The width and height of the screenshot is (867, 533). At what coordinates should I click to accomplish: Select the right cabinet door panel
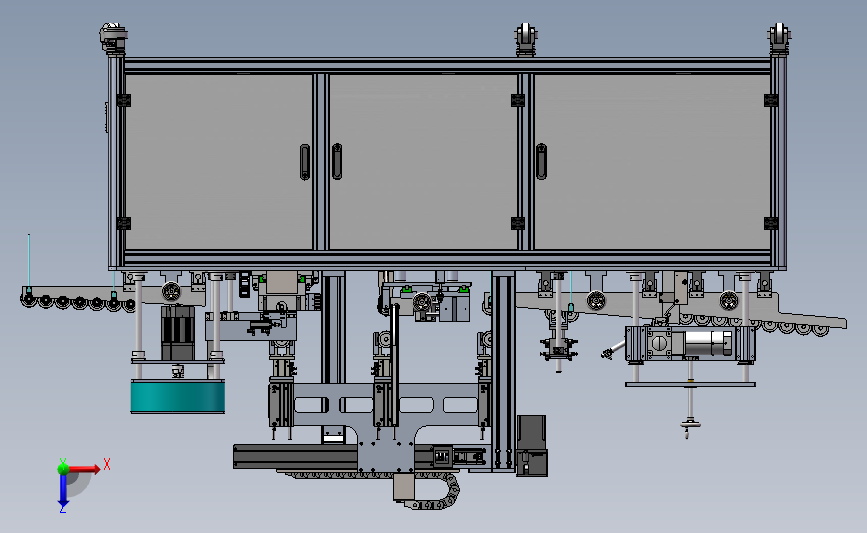[652, 161]
